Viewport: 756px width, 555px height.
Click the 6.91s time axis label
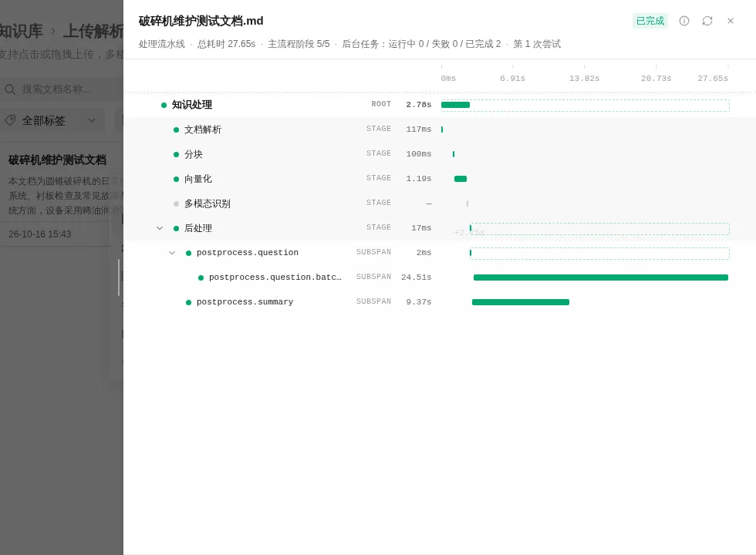[512, 78]
